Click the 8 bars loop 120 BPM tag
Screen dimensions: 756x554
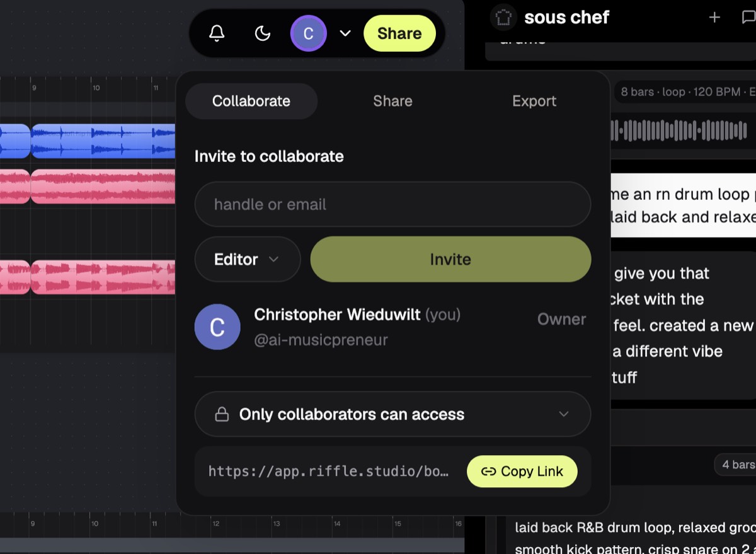pyautogui.click(x=686, y=92)
